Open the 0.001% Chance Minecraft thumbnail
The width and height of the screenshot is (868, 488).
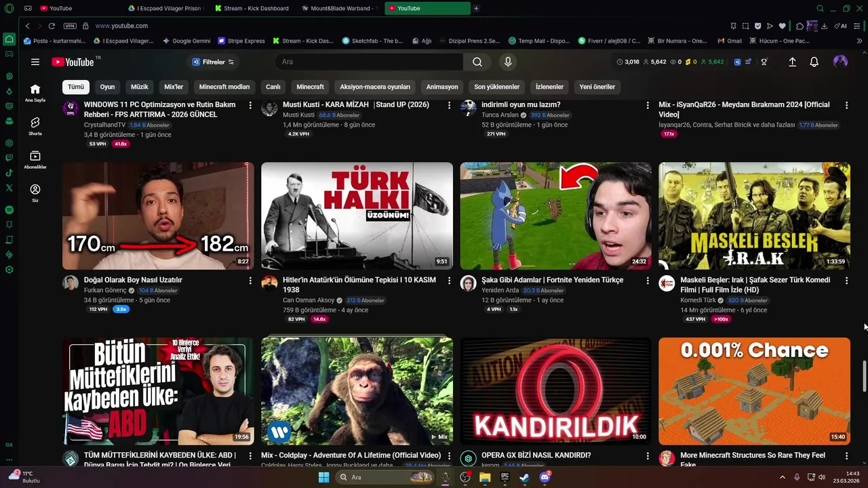click(754, 391)
